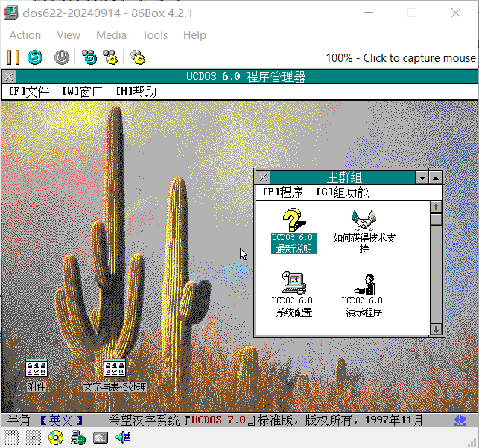Launch UCDOS 6.0 系统配置 computer icon

pyautogui.click(x=294, y=294)
